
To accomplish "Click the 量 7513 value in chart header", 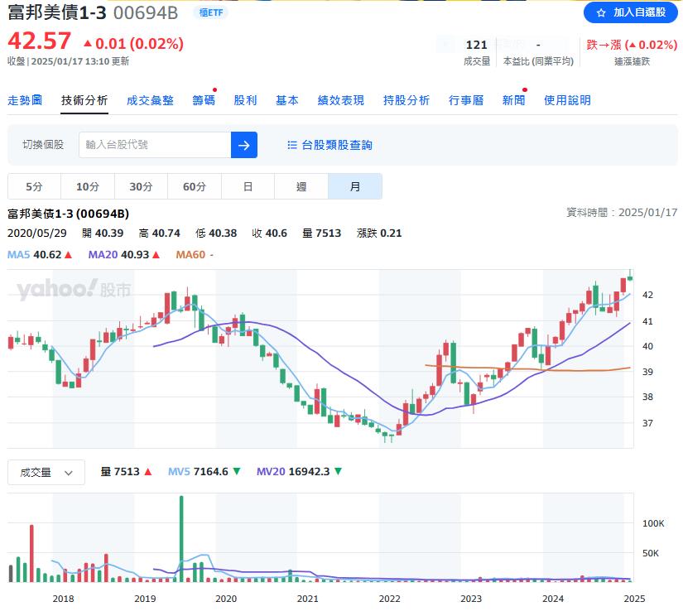I will point(322,233).
